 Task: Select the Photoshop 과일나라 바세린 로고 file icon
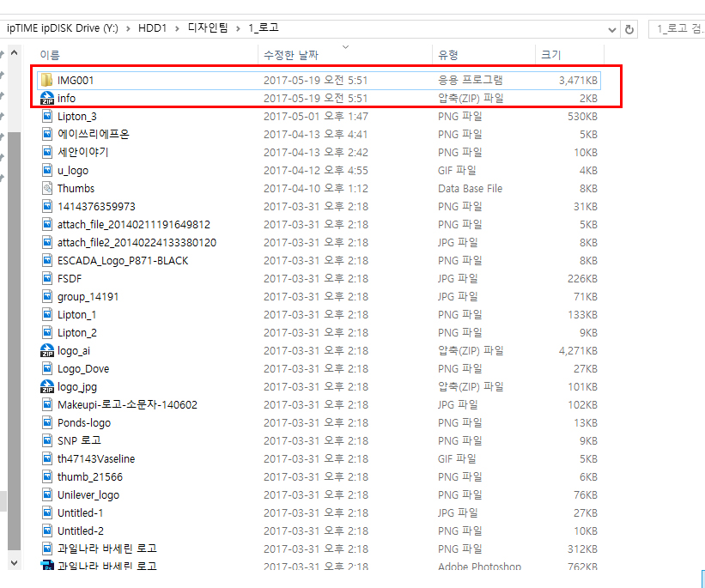click(x=46, y=566)
